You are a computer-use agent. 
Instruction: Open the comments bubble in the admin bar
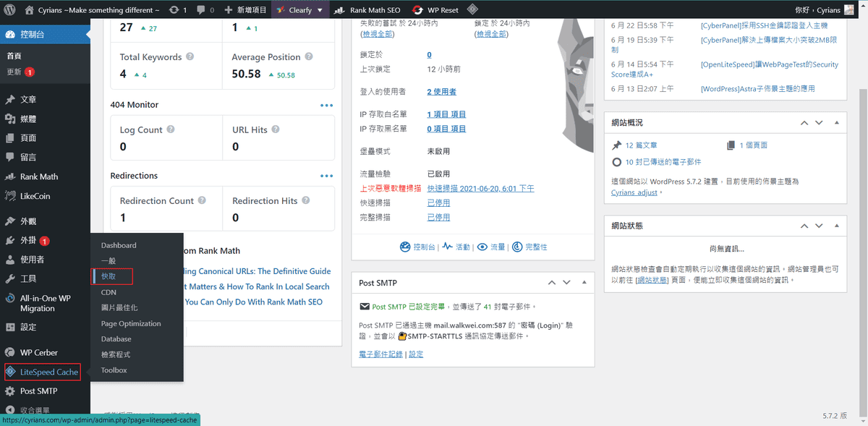[x=205, y=10]
